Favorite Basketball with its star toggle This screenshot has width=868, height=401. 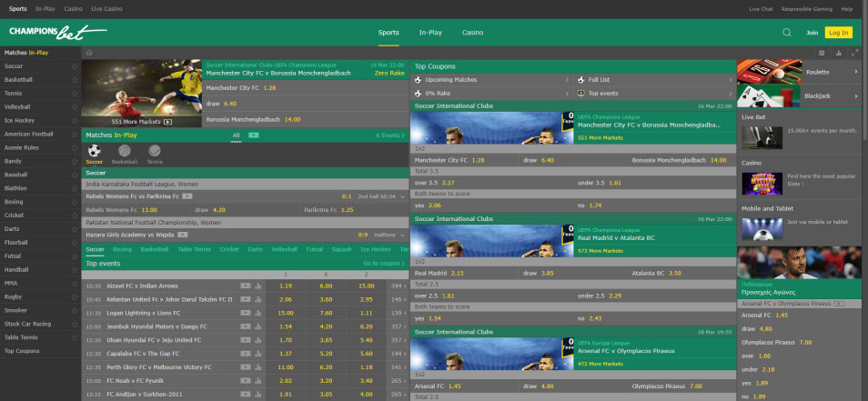tap(75, 80)
